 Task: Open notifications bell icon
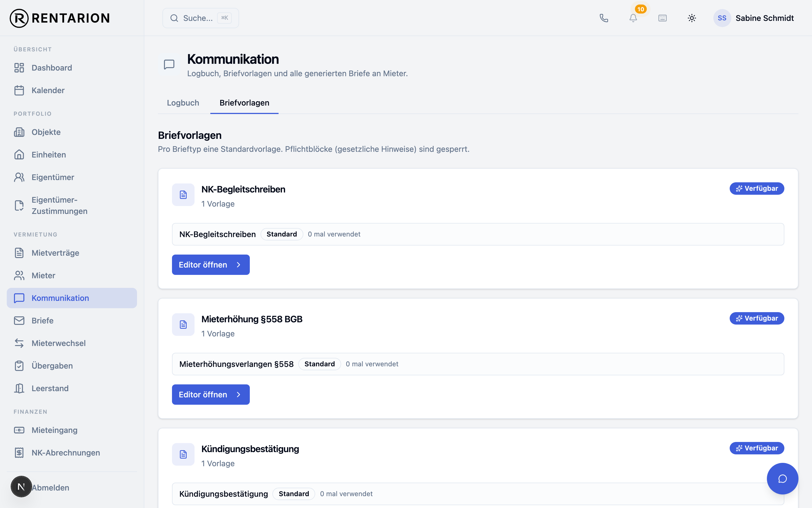[633, 18]
